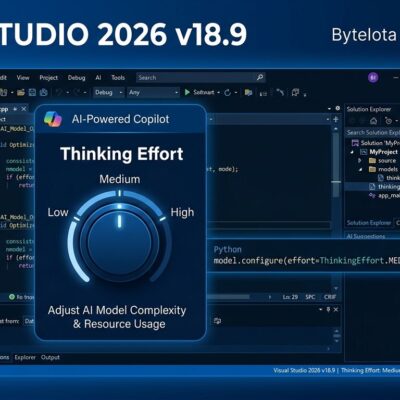
Task: Select the High thinking effort label
Action: coord(182,212)
